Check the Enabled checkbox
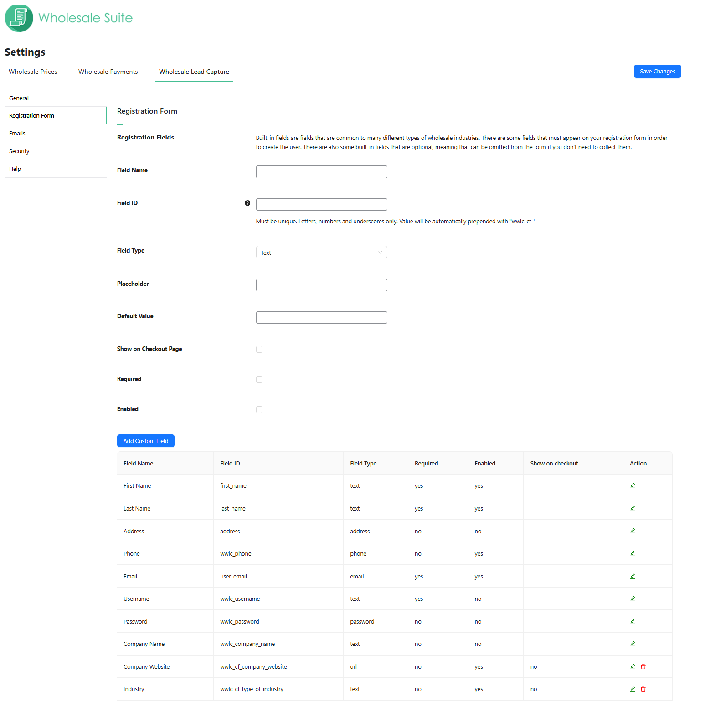This screenshot has height=728, width=705. tap(259, 410)
